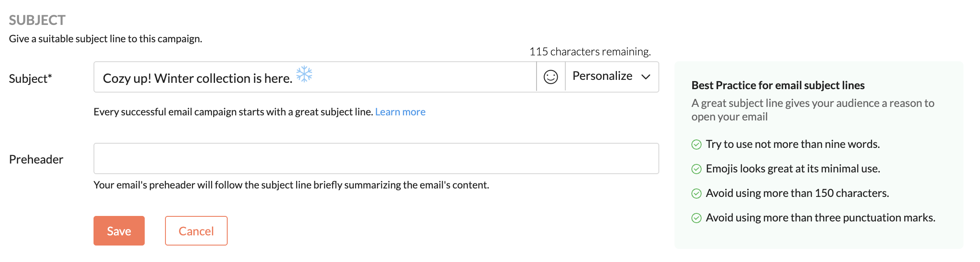Click Best Practice for email subject lines heading

tap(778, 85)
